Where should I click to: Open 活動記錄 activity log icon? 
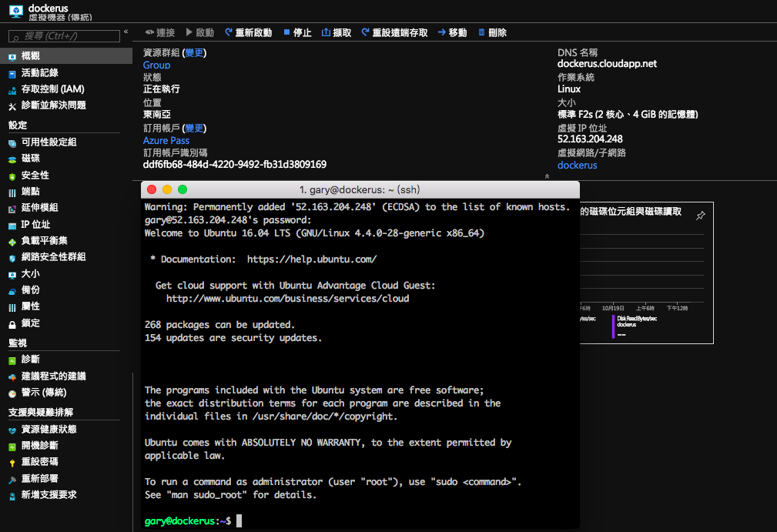12,74
